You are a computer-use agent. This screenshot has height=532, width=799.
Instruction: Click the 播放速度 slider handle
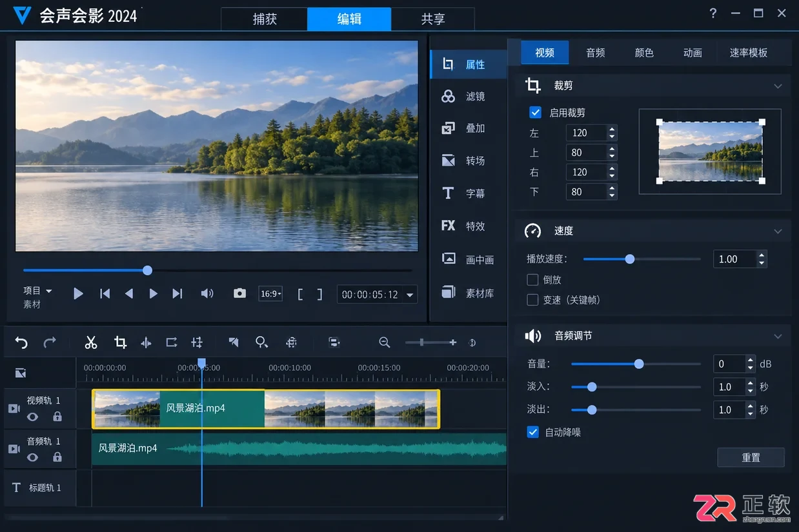click(x=630, y=259)
